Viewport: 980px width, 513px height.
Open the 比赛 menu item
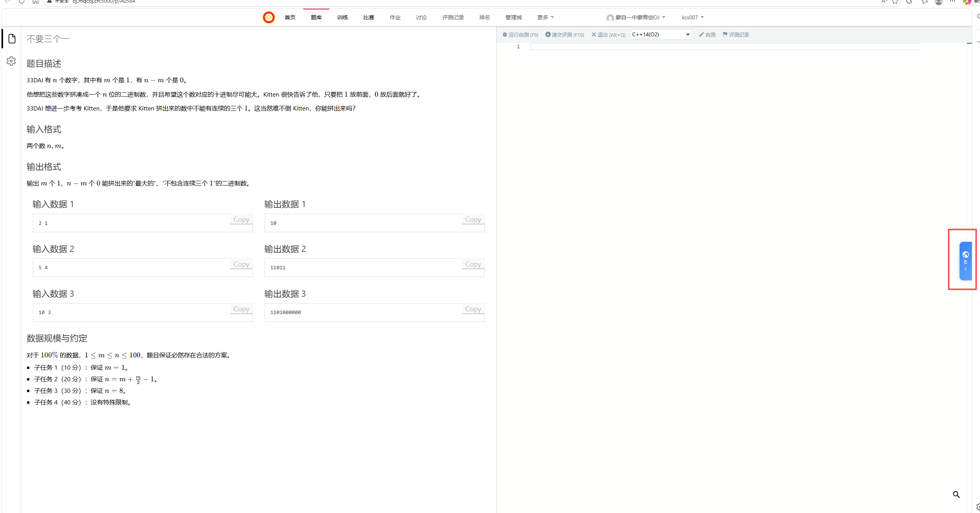click(369, 17)
